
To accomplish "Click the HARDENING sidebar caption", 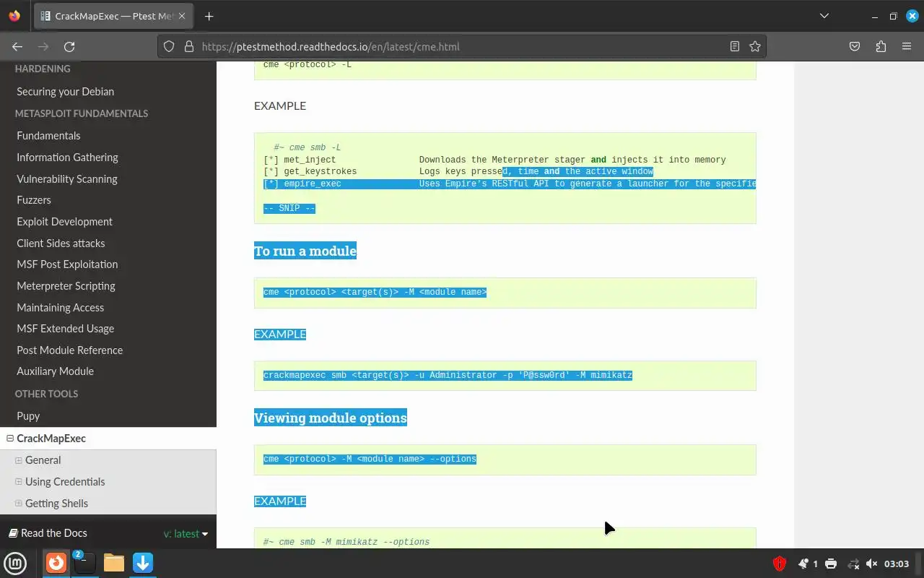I will click(43, 69).
